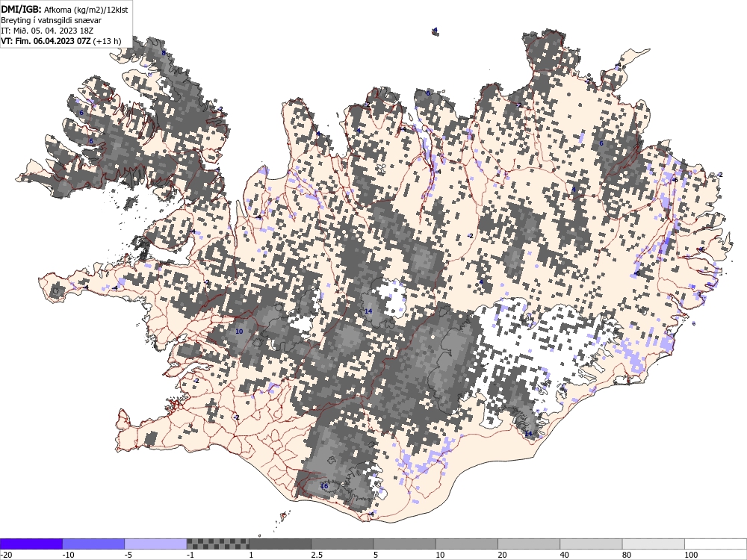Click the white 80 to 100 legend swatch
Image resolution: width=747 pixels, height=560 pixels.
653,544
